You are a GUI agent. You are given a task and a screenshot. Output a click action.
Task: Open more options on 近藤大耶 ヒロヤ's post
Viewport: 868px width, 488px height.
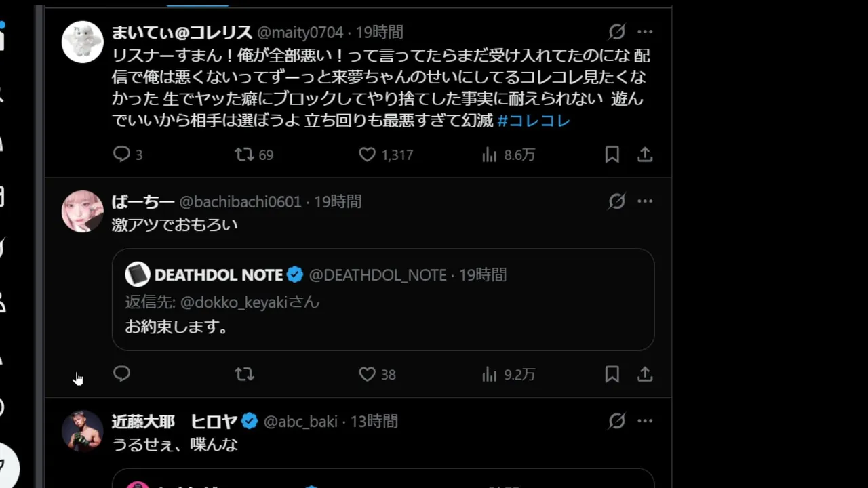point(645,421)
